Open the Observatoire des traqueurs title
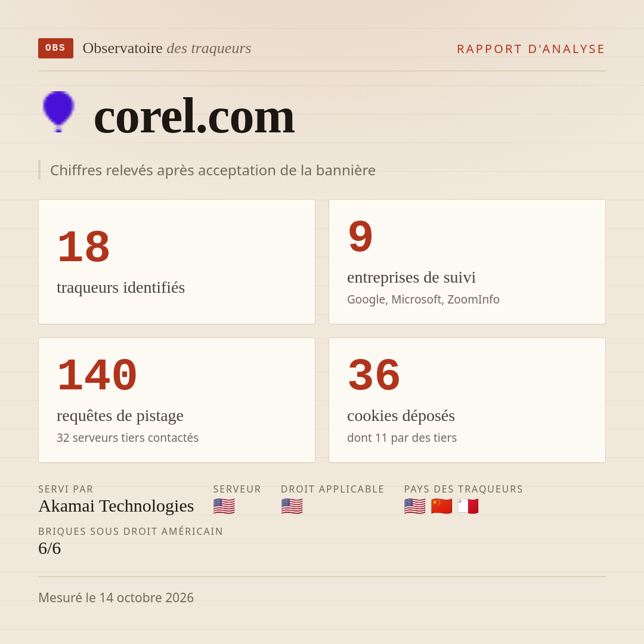Image resolution: width=644 pixels, height=644 pixels. coord(167,48)
